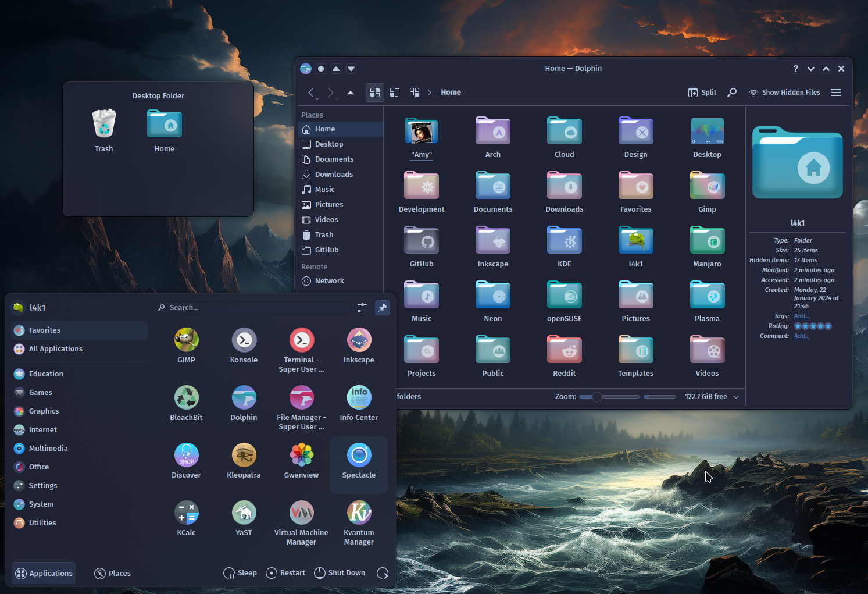Toggle the application menu pin button
Screen dimensions: 868x594
[382, 308]
